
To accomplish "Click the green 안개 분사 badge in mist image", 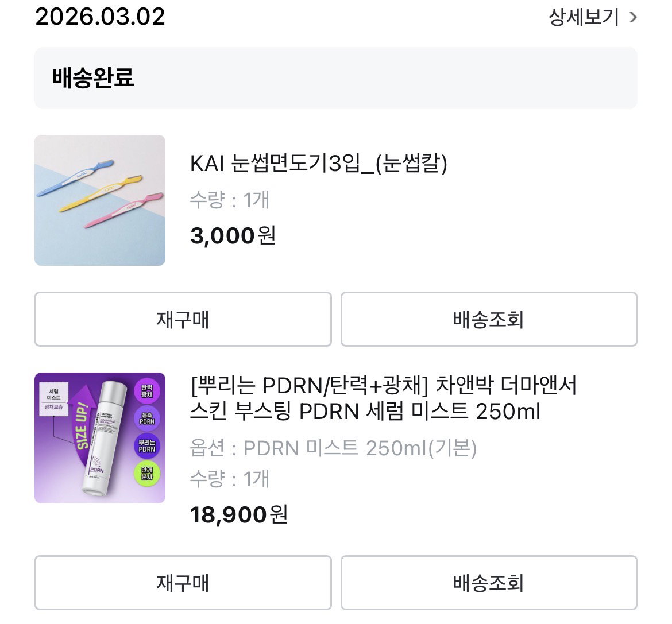I will click(x=147, y=473).
